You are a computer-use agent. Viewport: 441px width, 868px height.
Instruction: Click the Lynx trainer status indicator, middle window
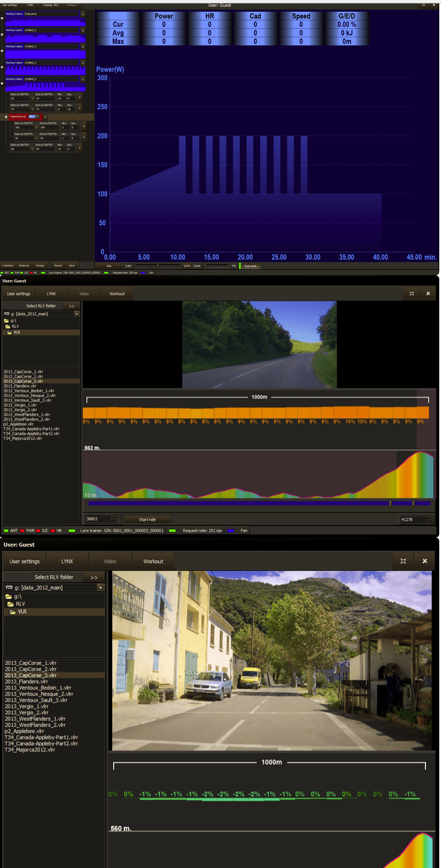(x=116, y=531)
